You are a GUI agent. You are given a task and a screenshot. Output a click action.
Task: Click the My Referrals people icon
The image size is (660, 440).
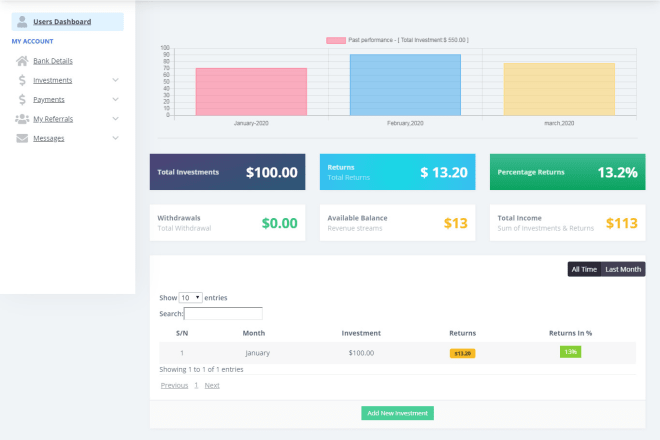[22, 119]
